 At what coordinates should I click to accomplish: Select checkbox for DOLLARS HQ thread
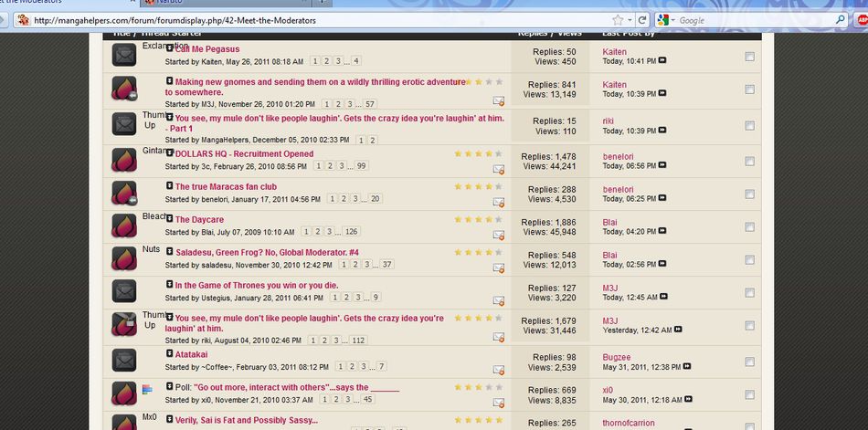click(x=749, y=161)
